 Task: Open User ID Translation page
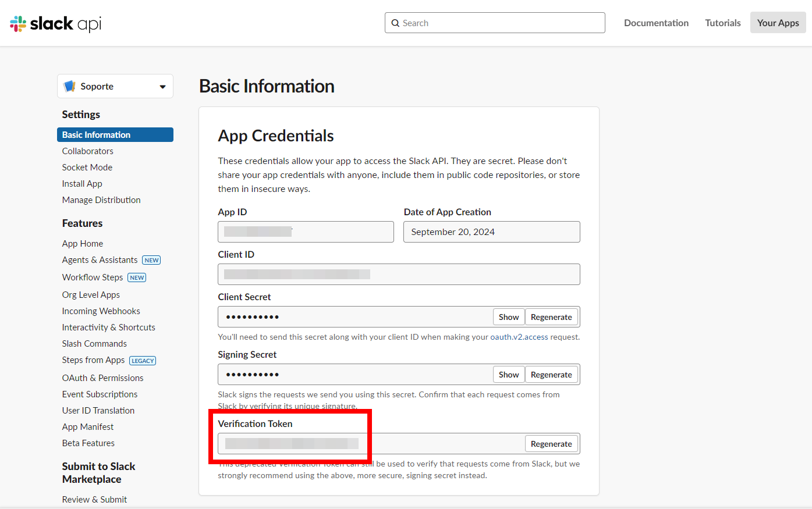[98, 410]
